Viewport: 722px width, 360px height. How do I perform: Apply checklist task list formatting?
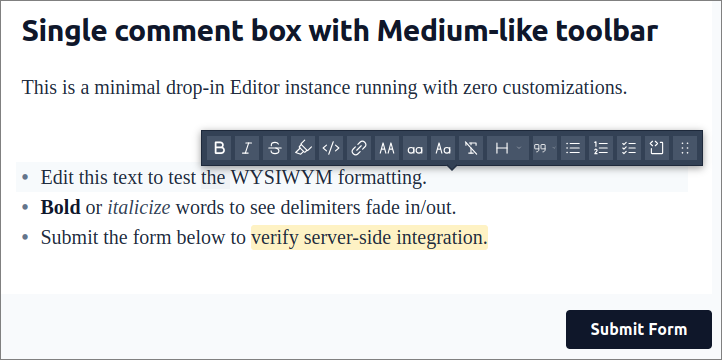629,148
